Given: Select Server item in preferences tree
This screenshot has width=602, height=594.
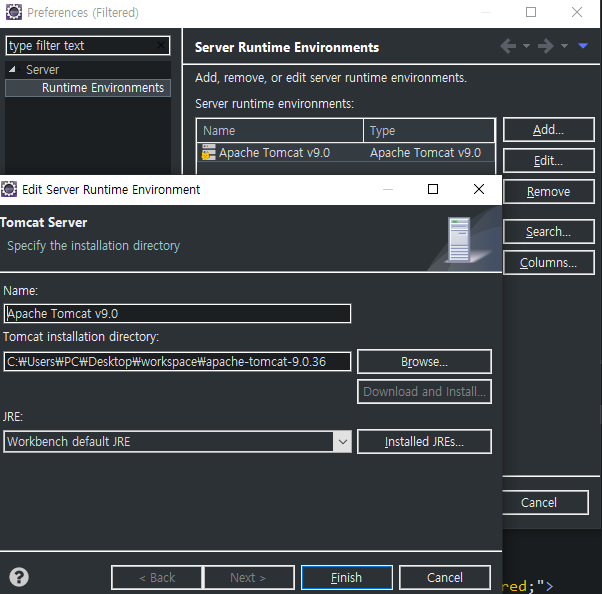Looking at the screenshot, I should click(43, 69).
